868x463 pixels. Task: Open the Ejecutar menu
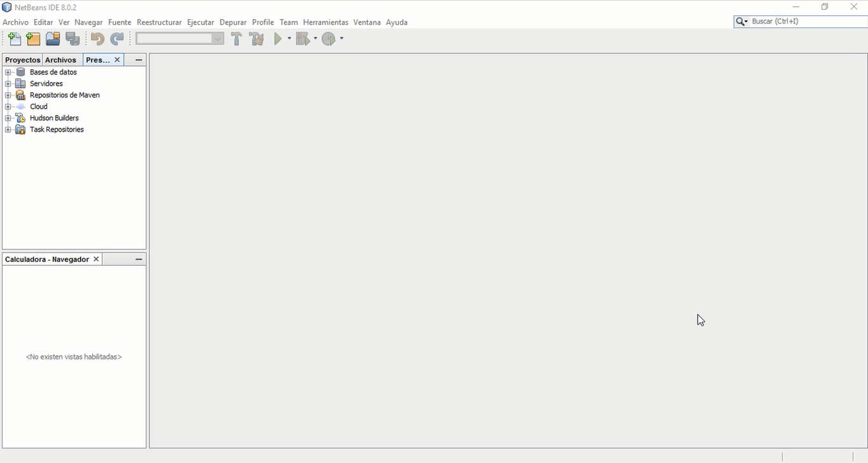[x=200, y=22]
